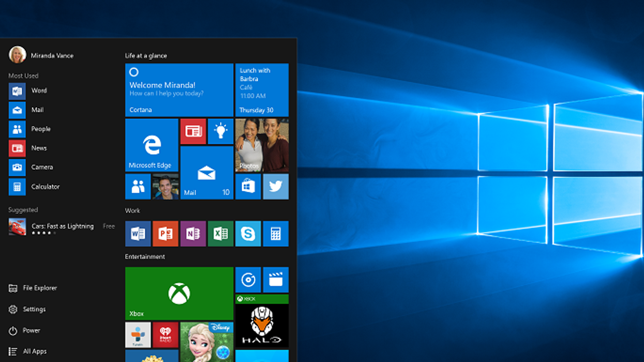The image size is (644, 362).
Task: Click the Power option
Action: 33,330
